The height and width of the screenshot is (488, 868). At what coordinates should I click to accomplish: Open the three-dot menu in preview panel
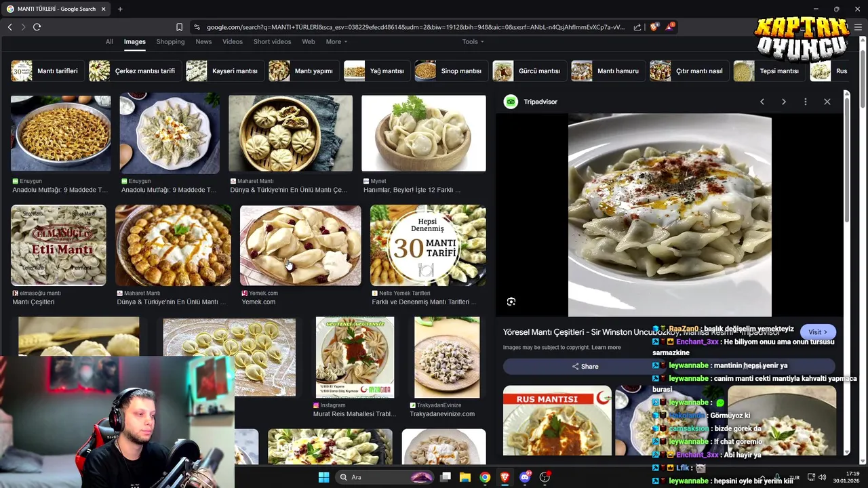click(x=806, y=102)
